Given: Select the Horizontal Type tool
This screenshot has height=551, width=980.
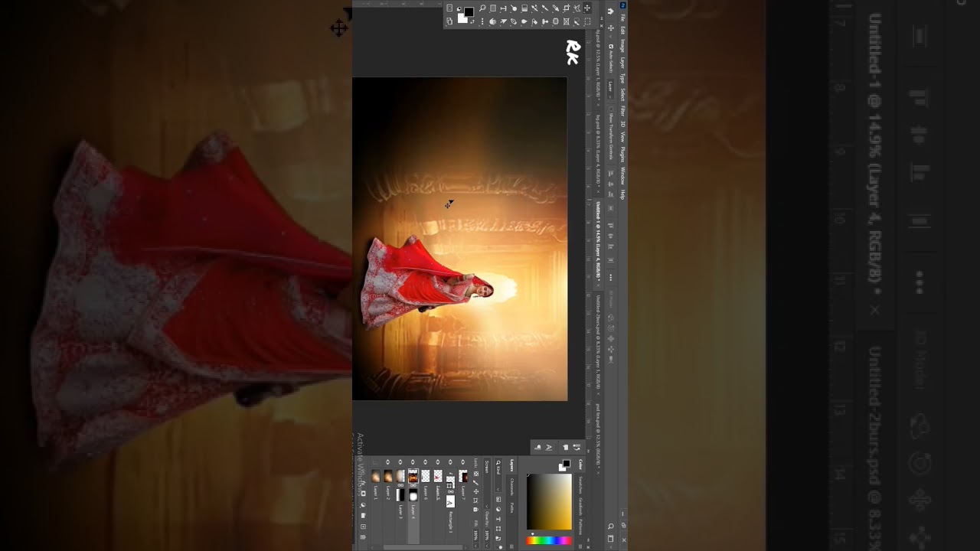Looking at the screenshot, I should (503, 8).
